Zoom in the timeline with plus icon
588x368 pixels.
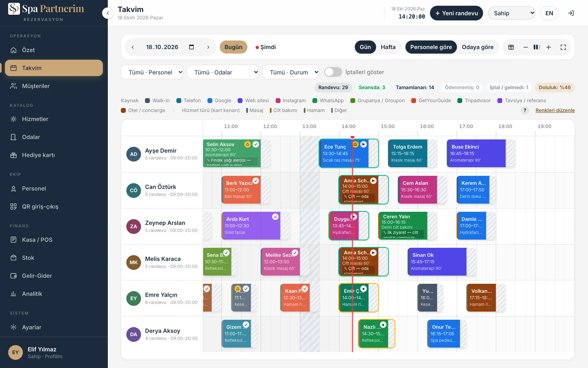(x=549, y=47)
